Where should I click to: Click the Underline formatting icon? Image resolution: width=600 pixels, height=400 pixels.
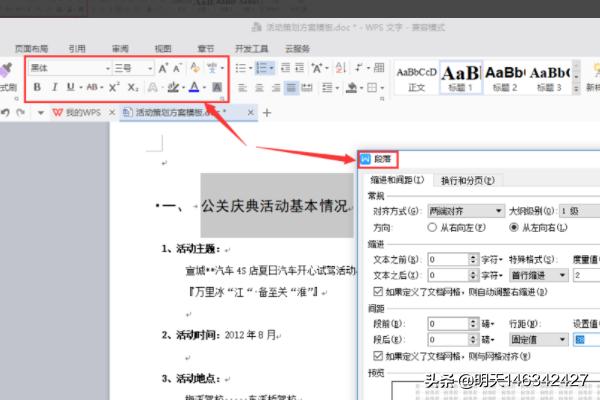pyautogui.click(x=70, y=87)
